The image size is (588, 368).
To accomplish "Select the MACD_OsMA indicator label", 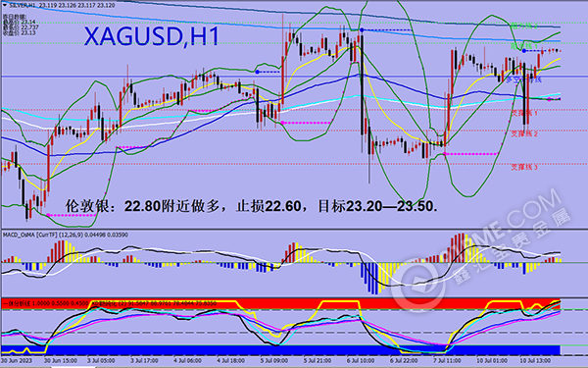I will coord(19,235).
